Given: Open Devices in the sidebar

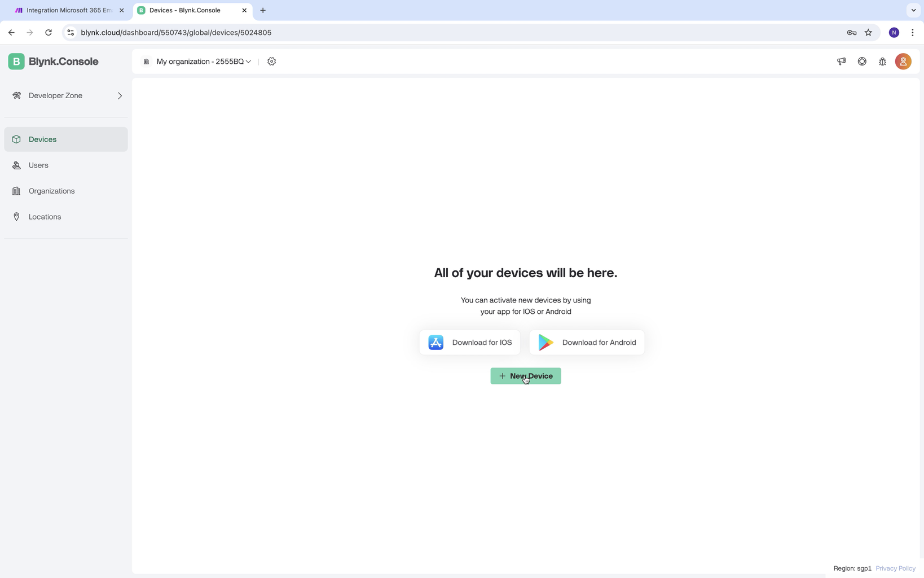Looking at the screenshot, I should (x=66, y=139).
